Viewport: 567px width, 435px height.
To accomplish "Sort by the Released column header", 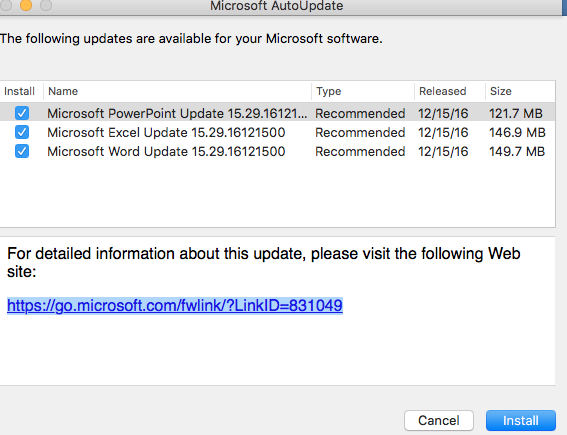I will point(450,91).
